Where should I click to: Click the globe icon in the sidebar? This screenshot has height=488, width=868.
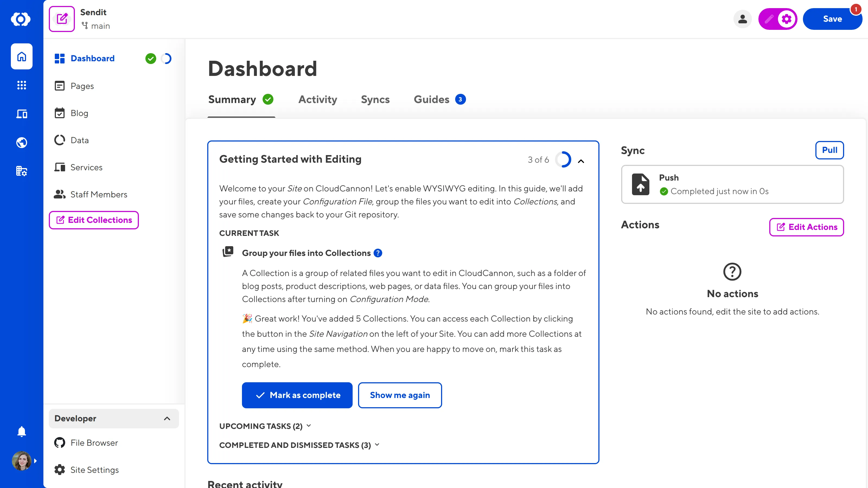click(22, 142)
